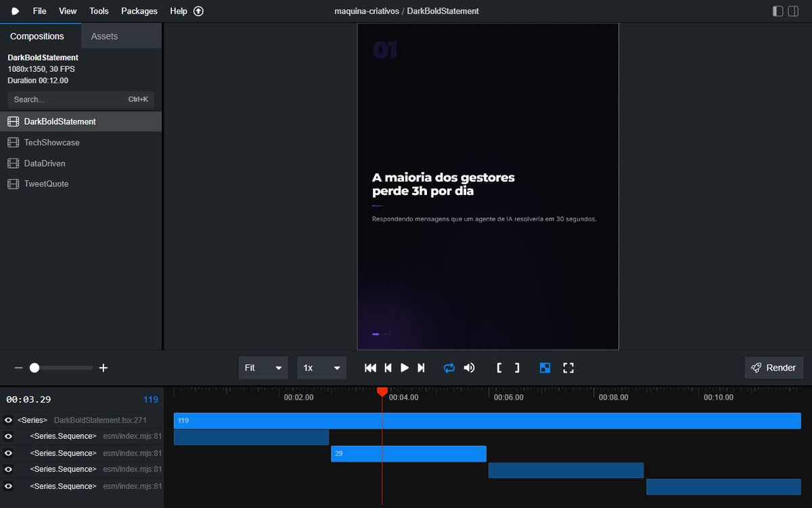The height and width of the screenshot is (508, 812).
Task: Click the Series track label
Action: [x=32, y=421]
